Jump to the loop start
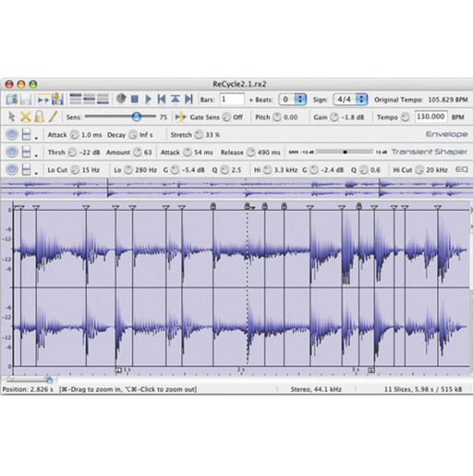 pos(162,99)
